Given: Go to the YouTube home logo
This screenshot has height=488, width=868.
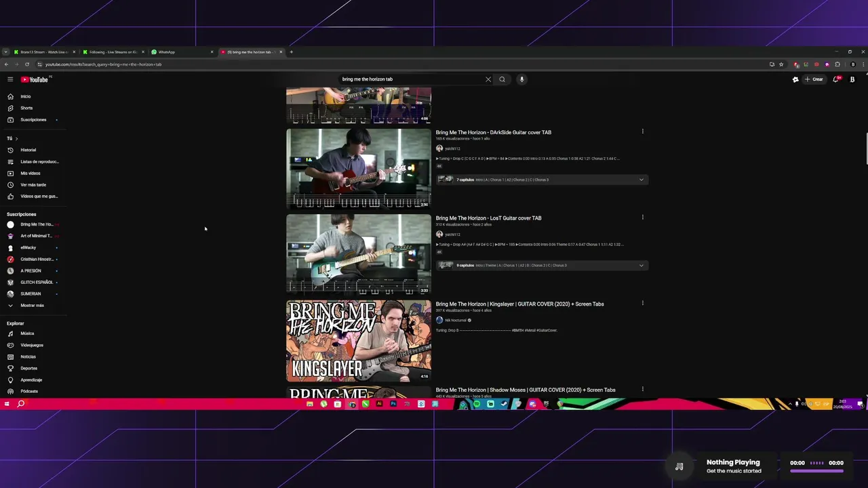Looking at the screenshot, I should (35, 79).
